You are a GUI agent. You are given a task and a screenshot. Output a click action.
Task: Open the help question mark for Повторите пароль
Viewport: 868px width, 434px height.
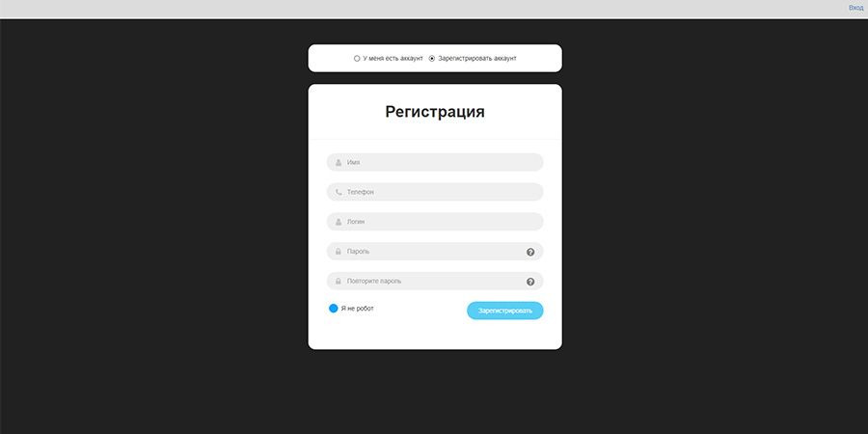530,282
